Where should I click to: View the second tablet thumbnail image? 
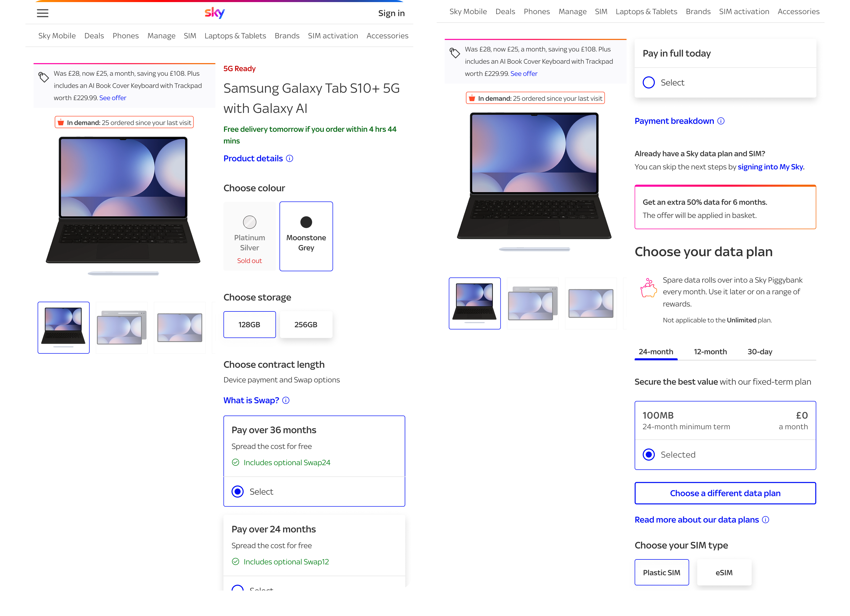122,327
